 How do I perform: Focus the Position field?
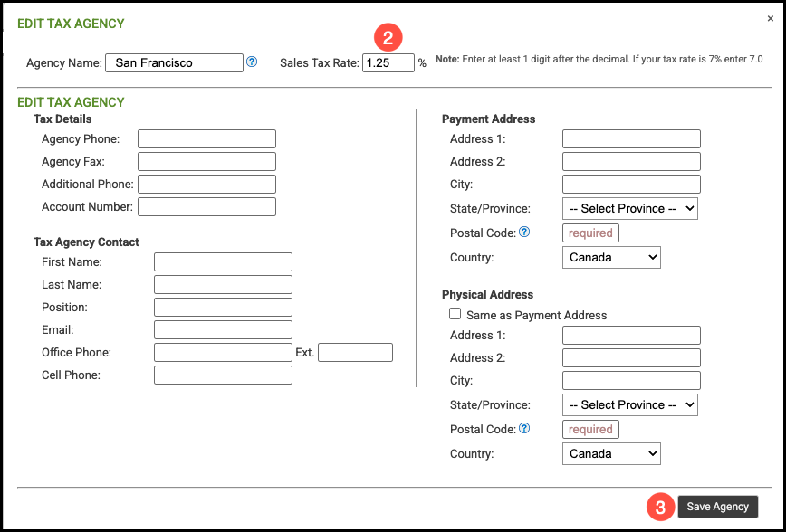coord(223,307)
